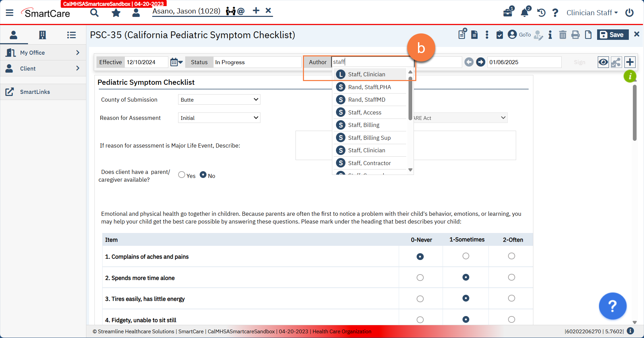Expand Reason for Assessment dropdown
The height and width of the screenshot is (338, 644).
(x=219, y=118)
